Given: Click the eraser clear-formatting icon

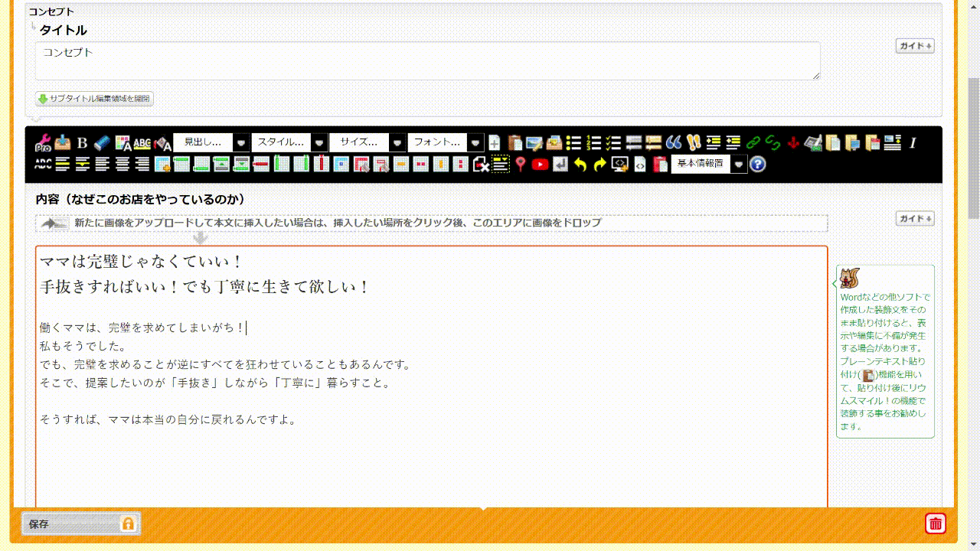Looking at the screenshot, I should (102, 143).
